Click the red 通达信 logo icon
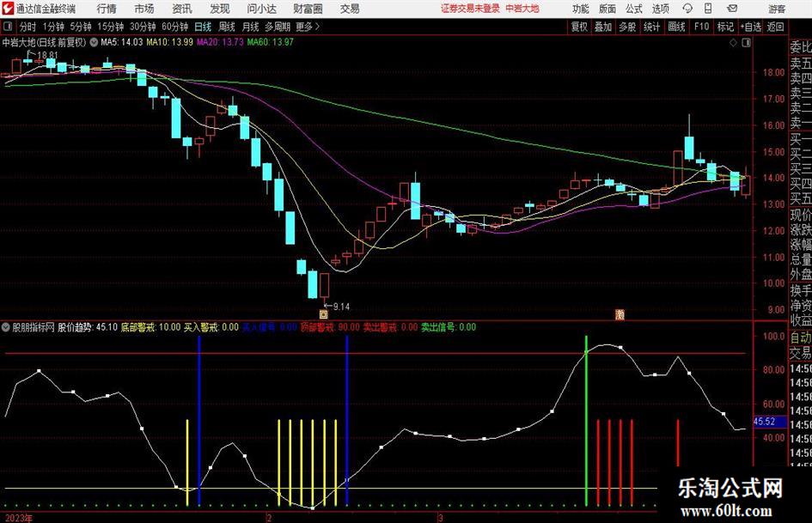The width and height of the screenshot is (812, 523). (8, 9)
